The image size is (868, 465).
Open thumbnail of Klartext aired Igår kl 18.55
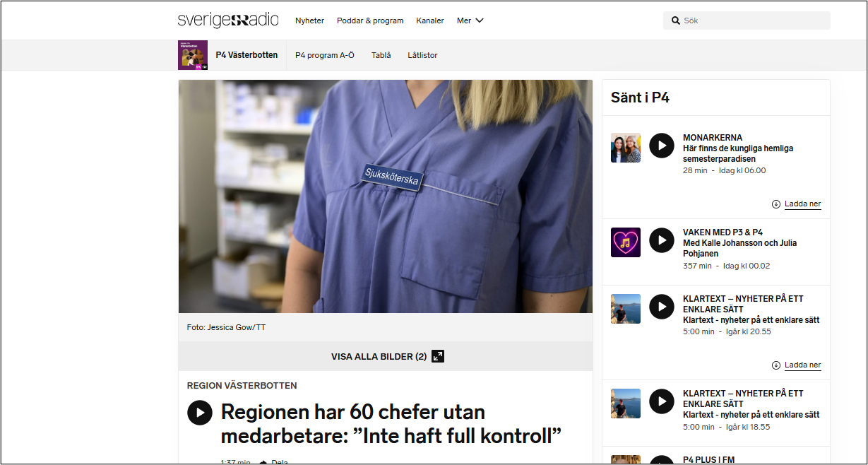(x=626, y=404)
